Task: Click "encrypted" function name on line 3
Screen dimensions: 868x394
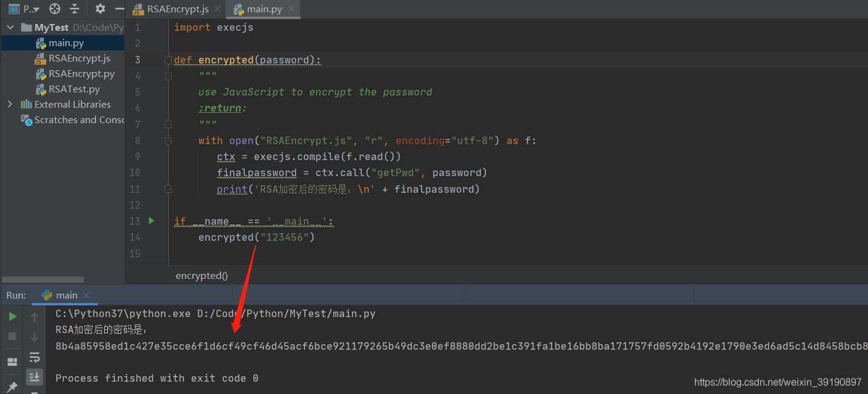Action: point(225,60)
